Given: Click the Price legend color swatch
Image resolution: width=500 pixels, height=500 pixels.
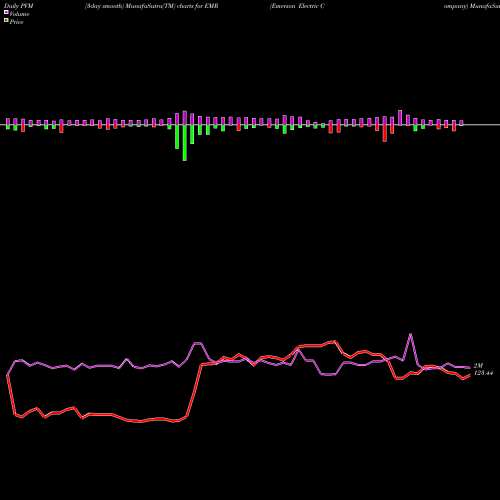Looking at the screenshot, I should click(x=6, y=21).
